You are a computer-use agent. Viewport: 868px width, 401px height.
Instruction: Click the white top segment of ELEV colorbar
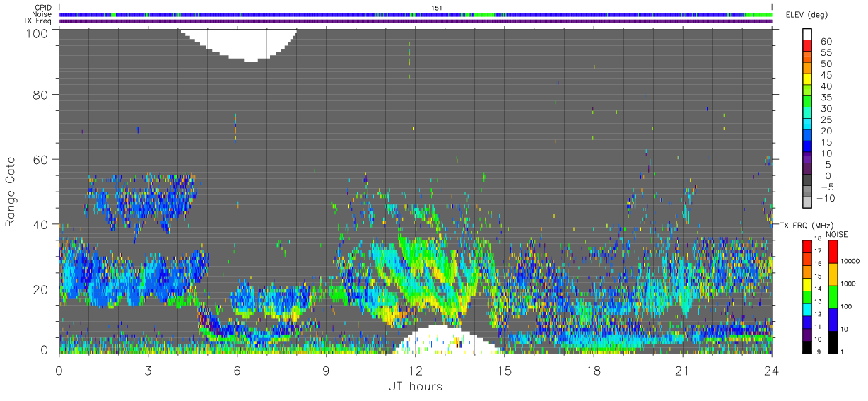click(808, 35)
